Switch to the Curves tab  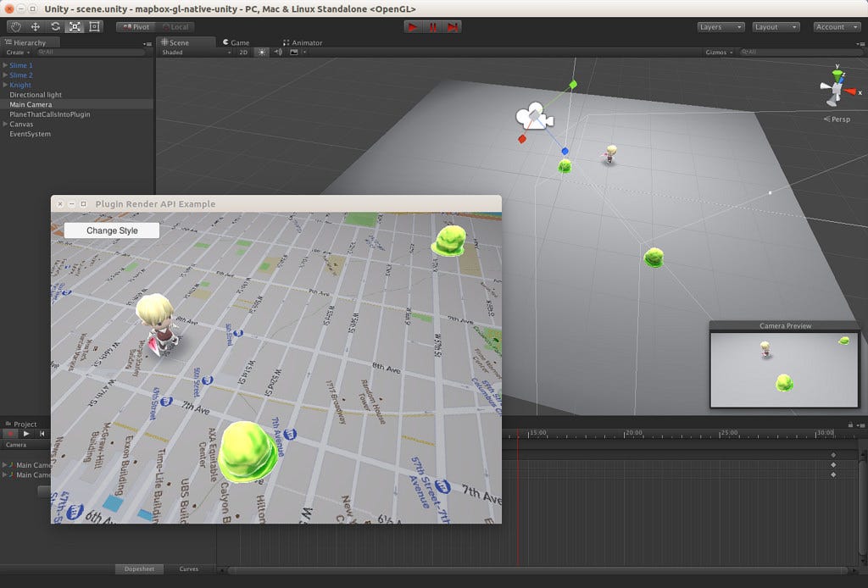[187, 569]
